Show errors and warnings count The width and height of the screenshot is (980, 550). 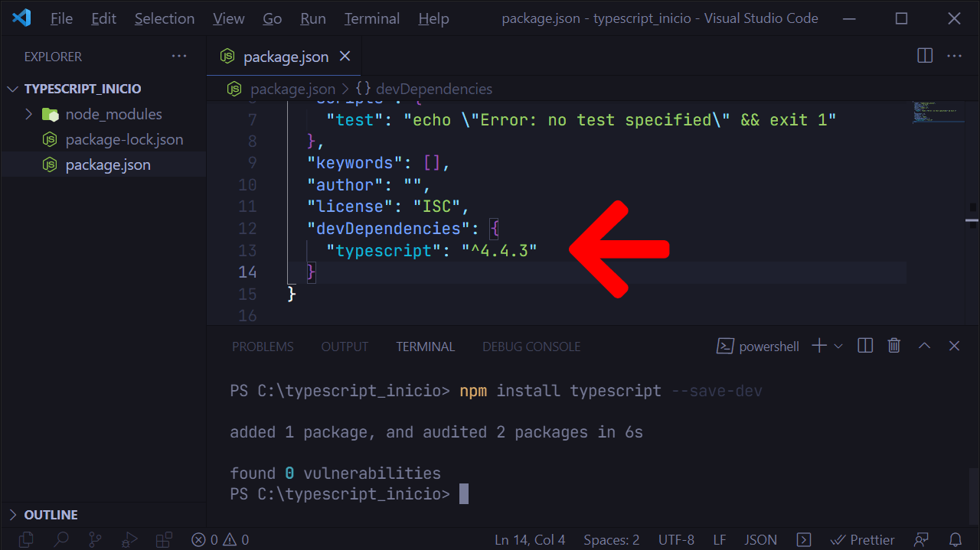(x=220, y=540)
